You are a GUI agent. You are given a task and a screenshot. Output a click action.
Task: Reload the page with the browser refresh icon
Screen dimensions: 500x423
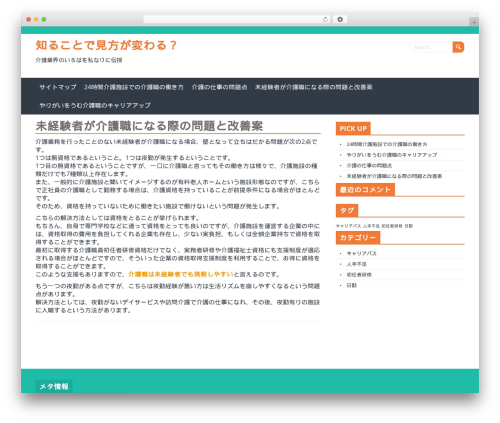pyautogui.click(x=325, y=19)
